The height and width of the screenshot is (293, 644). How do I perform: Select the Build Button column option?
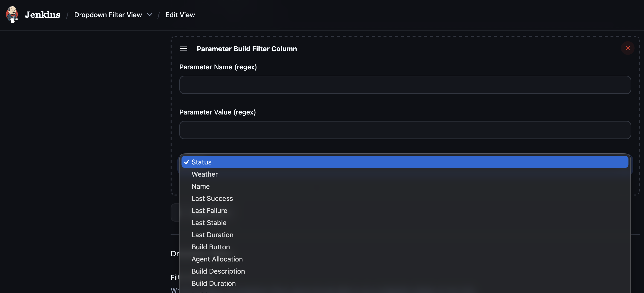pos(210,247)
